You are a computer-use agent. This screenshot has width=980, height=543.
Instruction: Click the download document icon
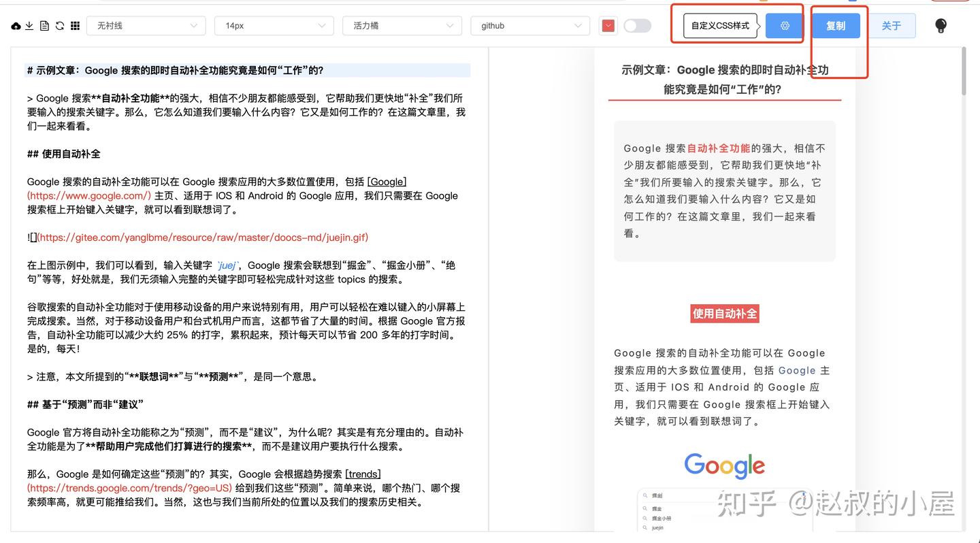click(29, 25)
